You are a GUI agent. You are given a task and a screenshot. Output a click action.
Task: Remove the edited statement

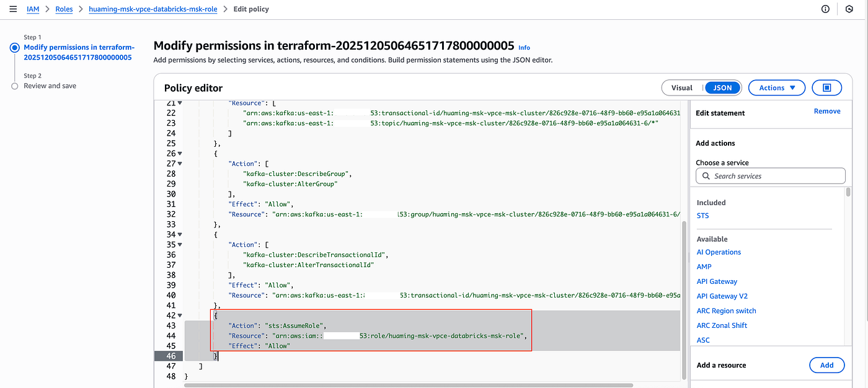pos(827,112)
